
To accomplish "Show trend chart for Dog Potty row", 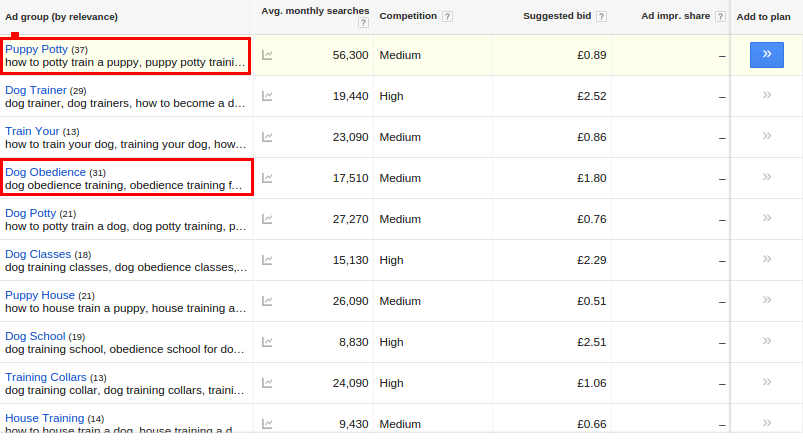I will 267,219.
